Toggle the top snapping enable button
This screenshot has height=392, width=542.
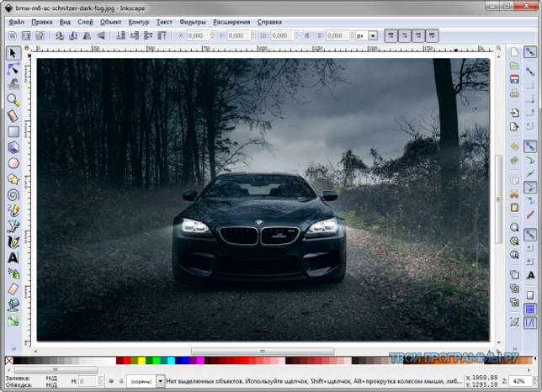coord(530,52)
